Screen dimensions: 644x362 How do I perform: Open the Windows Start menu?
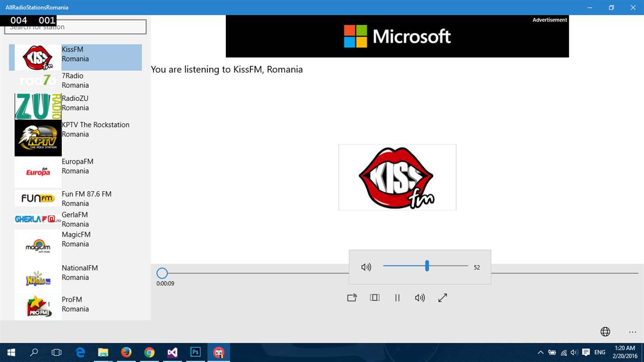[11, 352]
